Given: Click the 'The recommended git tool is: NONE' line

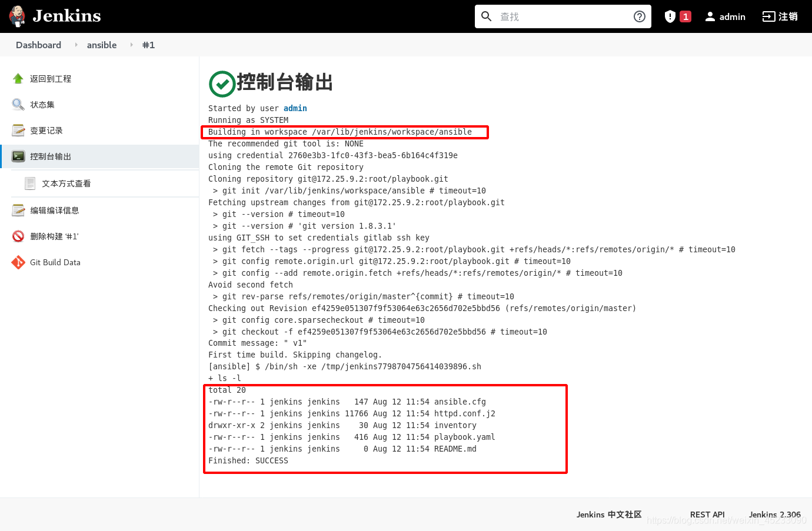Looking at the screenshot, I should (286, 143).
